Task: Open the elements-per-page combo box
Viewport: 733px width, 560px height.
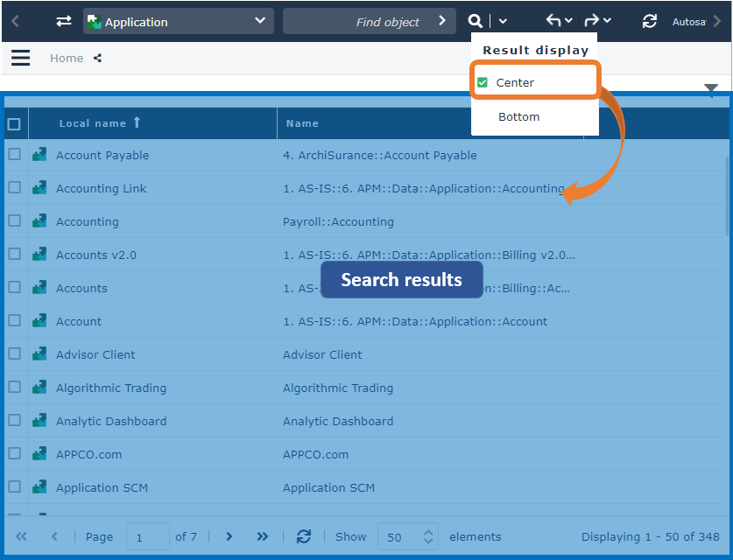Action: coord(407,536)
